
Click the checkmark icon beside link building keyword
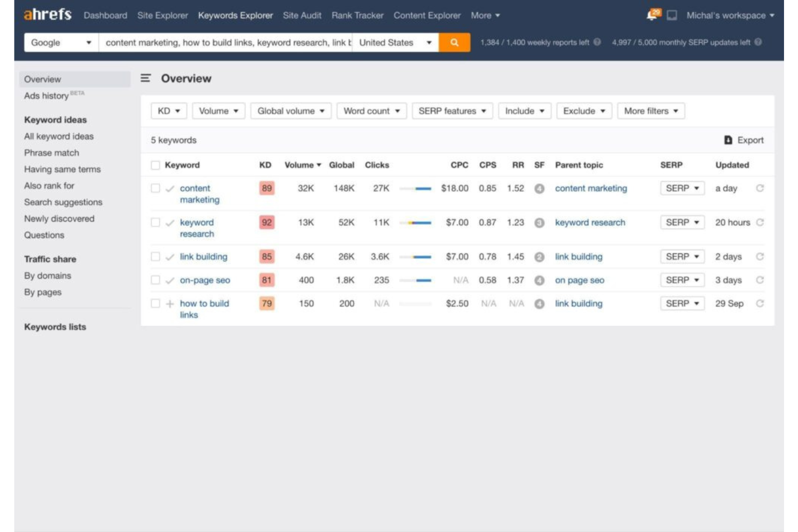click(x=170, y=257)
